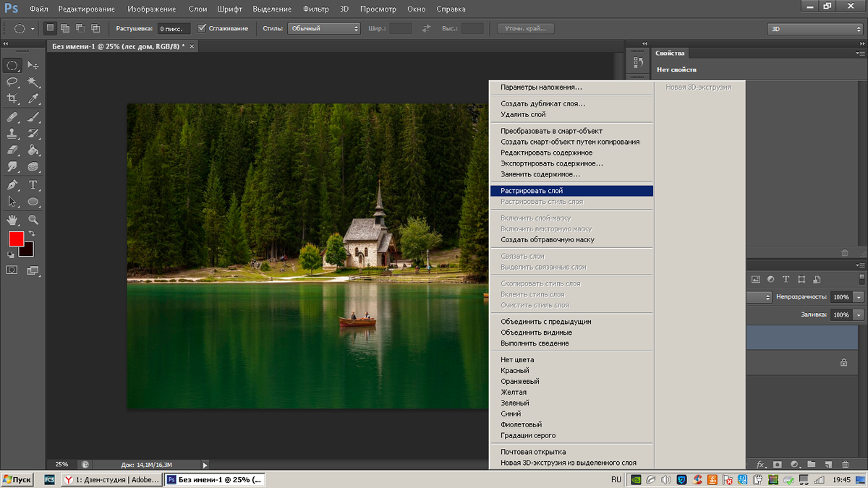The width and height of the screenshot is (868, 488).
Task: Switch to the Свойства panel tab
Action: tap(670, 53)
